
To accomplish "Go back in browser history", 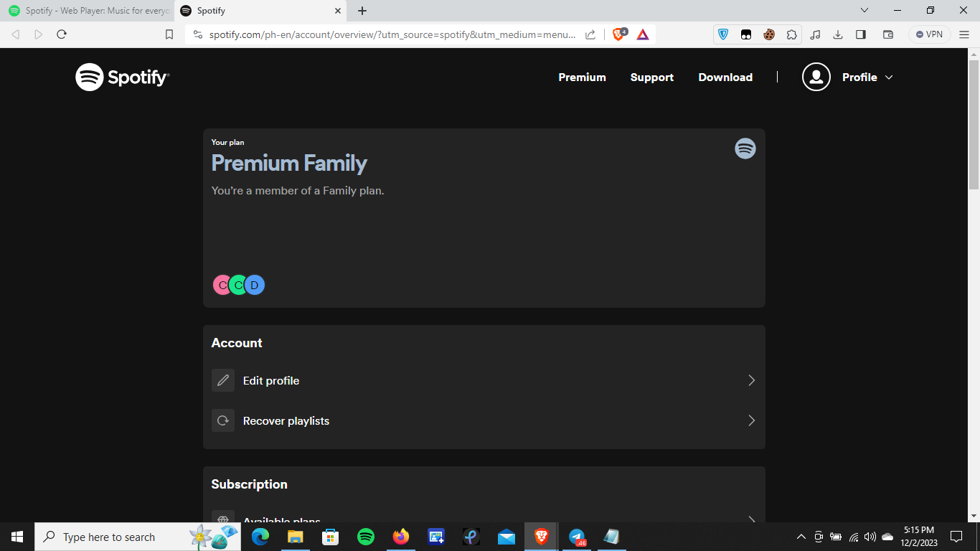I will [16, 34].
